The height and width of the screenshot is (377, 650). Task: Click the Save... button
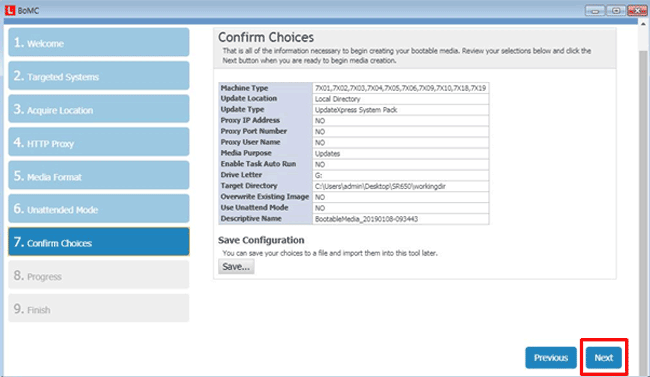click(x=236, y=267)
